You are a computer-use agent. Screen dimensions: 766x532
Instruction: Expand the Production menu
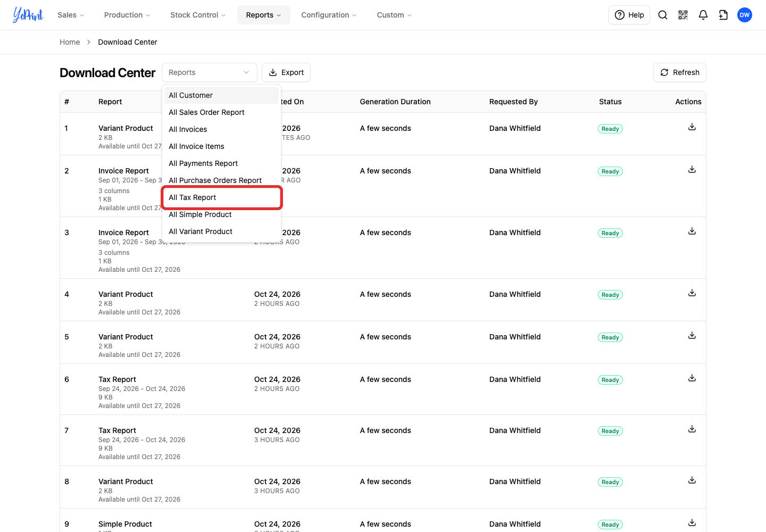pos(127,15)
